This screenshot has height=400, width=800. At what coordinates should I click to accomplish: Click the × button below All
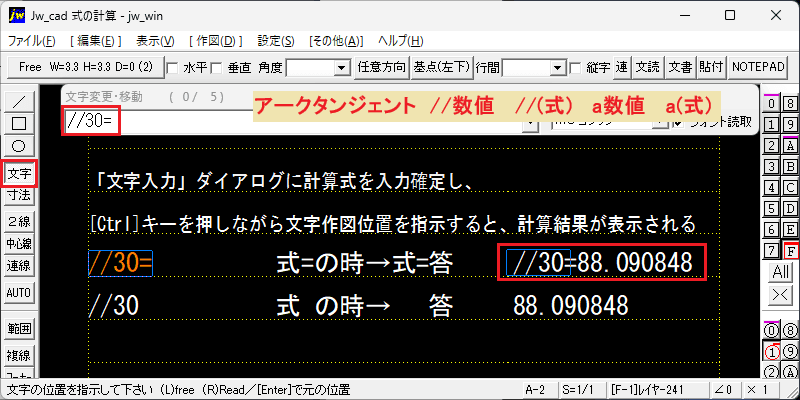pos(781,294)
